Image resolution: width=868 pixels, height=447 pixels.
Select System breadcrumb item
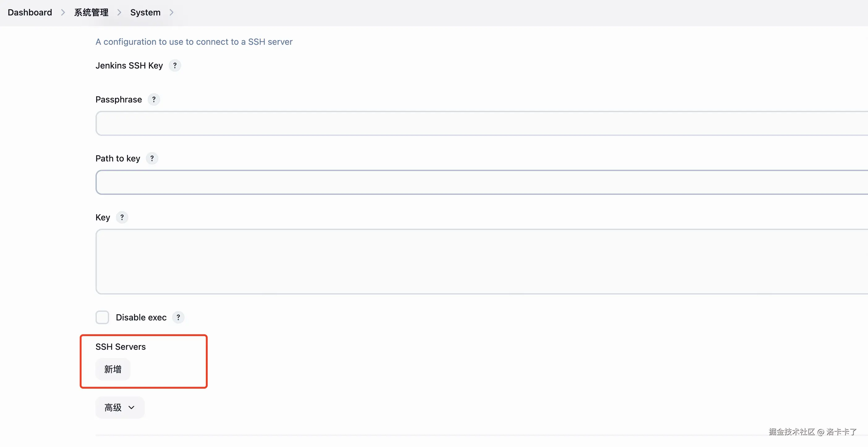pyautogui.click(x=145, y=12)
